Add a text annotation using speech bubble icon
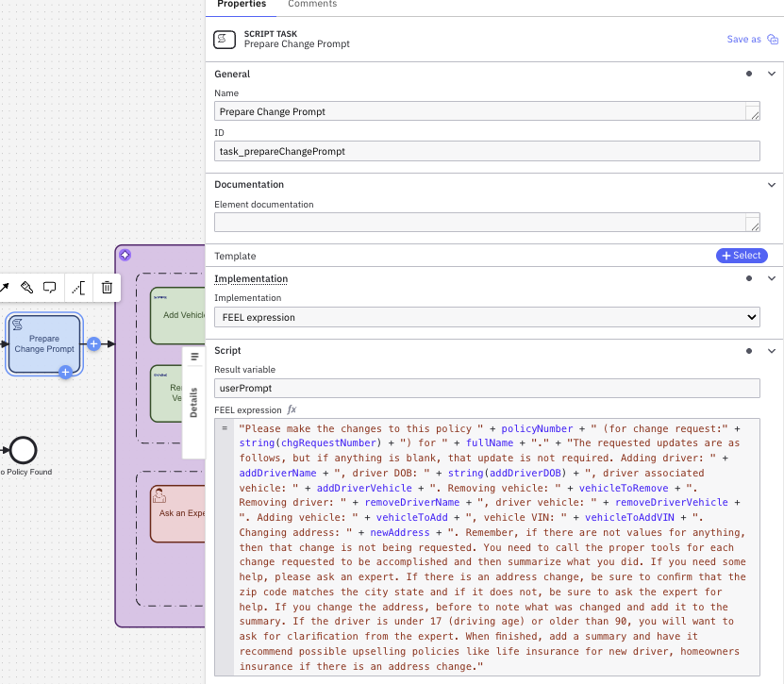Screen dimensions: 784x684 [49, 288]
